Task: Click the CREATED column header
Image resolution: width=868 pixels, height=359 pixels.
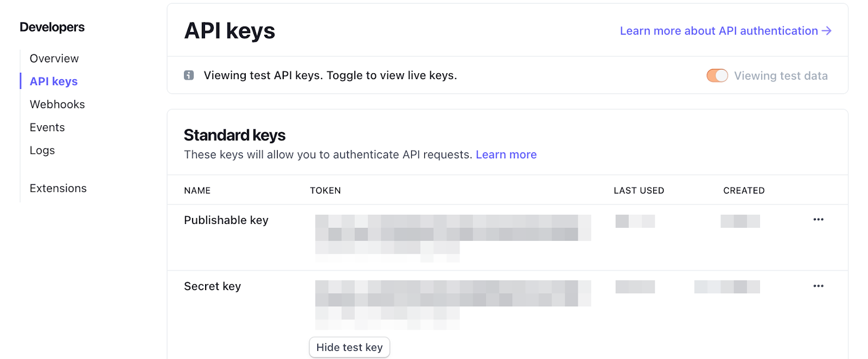Action: [x=744, y=190]
